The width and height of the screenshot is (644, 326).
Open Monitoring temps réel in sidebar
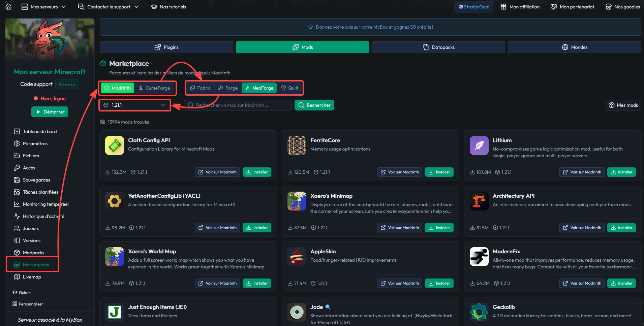click(41, 204)
